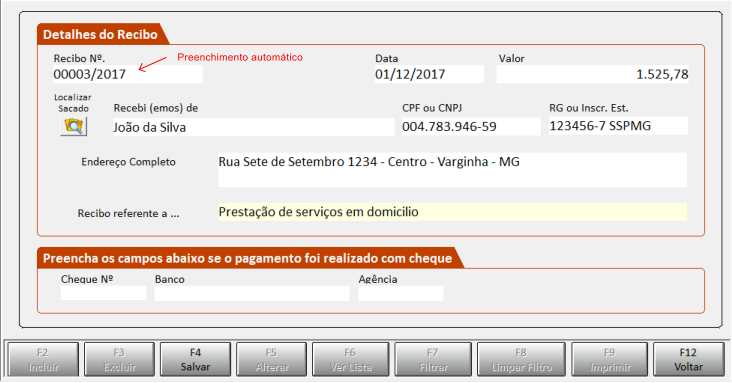This screenshot has width=732, height=383.
Task: Click the Detalhes do Recibo header
Action: tap(100, 35)
